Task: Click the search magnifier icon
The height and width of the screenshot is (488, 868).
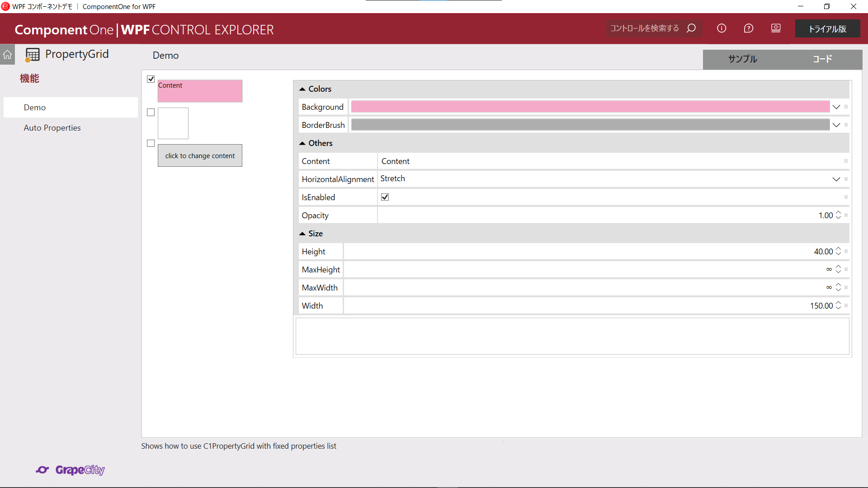Action: pyautogui.click(x=691, y=28)
